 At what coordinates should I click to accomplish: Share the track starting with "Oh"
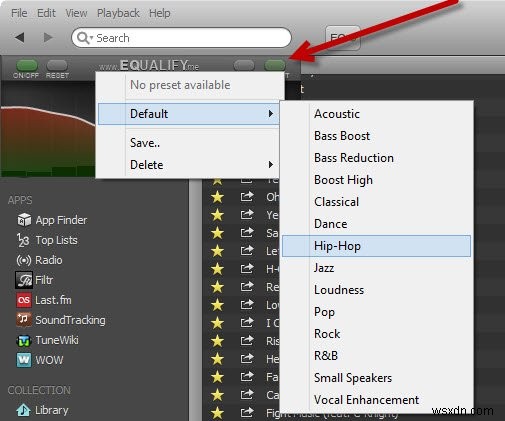click(x=247, y=197)
